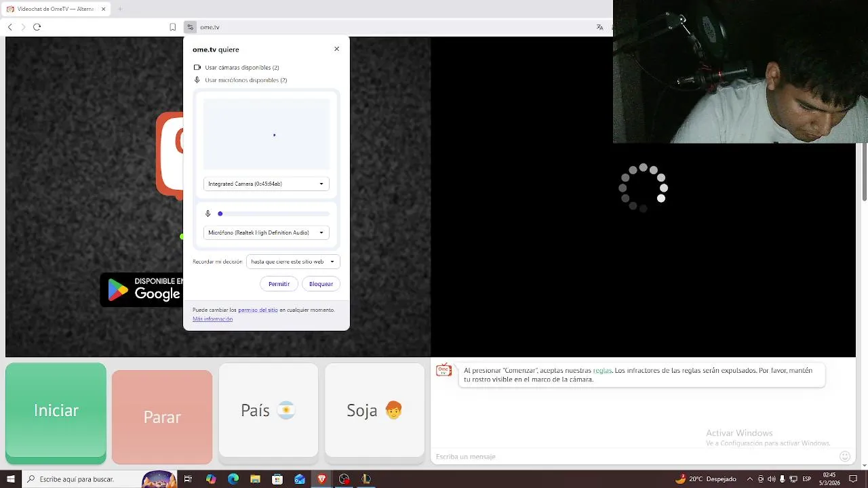Click the camera preview area in permission dialog
The height and width of the screenshot is (488, 868).
pyautogui.click(x=267, y=134)
